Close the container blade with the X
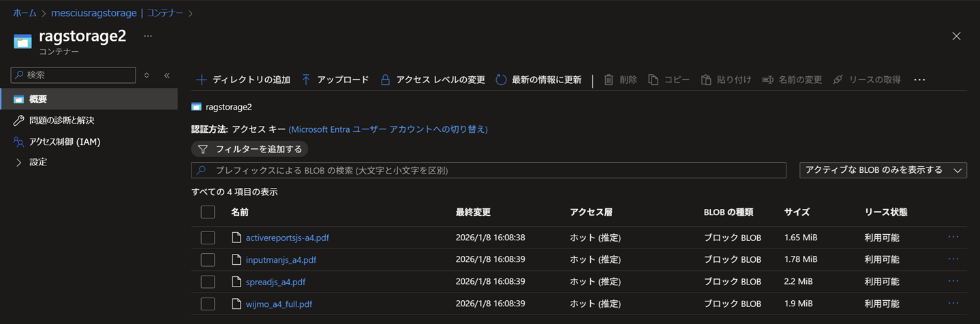Screen dimensions: 980x324 point(956,36)
